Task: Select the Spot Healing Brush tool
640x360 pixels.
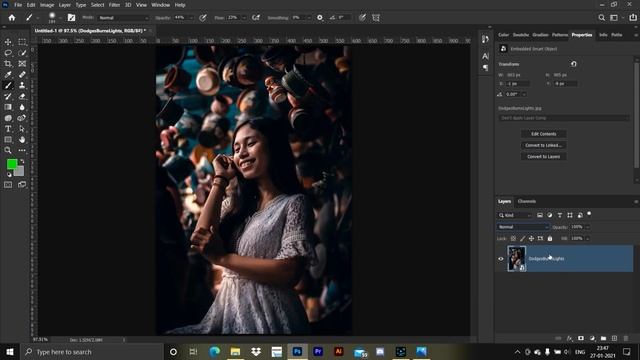Action: coord(22,74)
